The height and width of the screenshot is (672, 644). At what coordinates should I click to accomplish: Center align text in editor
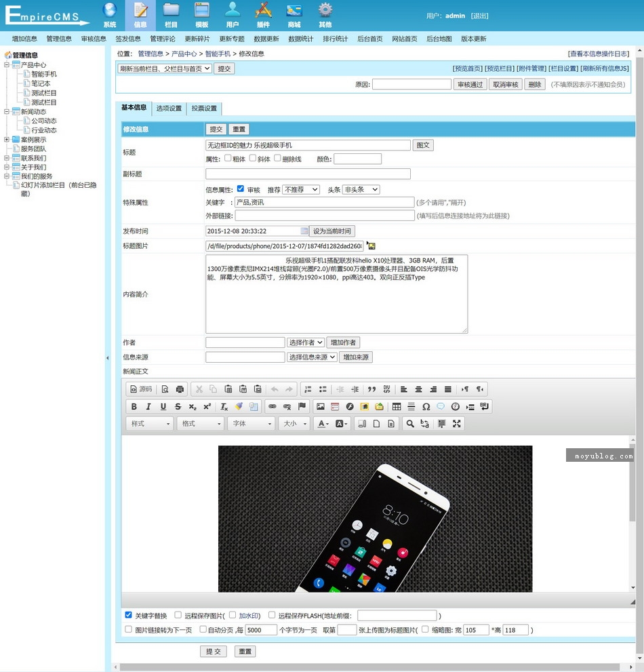pyautogui.click(x=418, y=389)
